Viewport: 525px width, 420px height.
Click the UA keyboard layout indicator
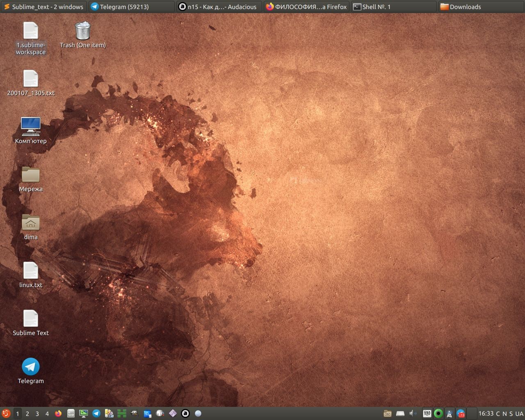coord(519,413)
